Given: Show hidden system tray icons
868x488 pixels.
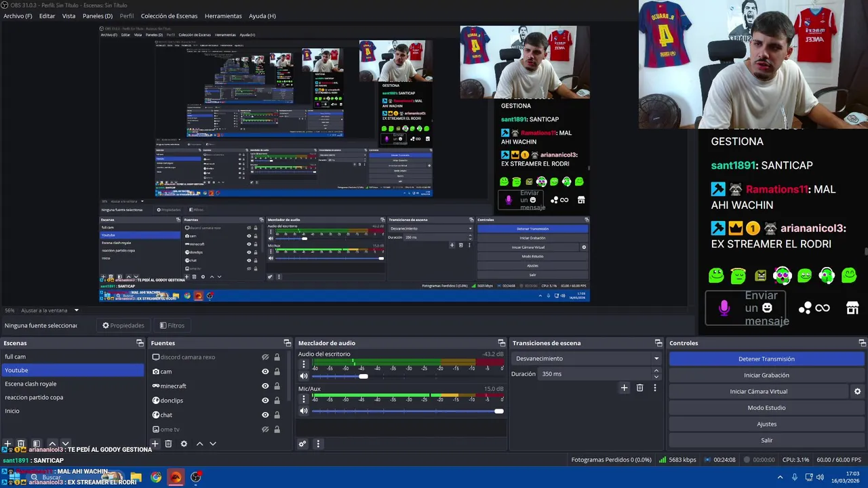Looking at the screenshot, I should pyautogui.click(x=780, y=477).
